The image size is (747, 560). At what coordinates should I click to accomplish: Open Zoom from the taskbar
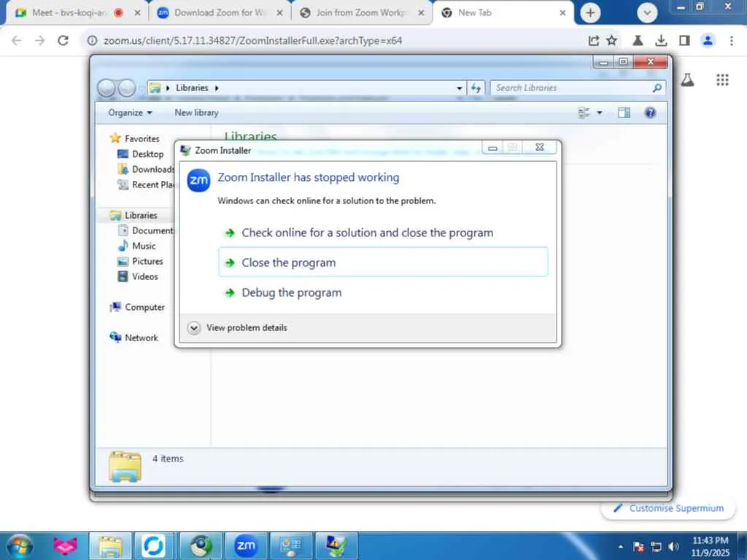coord(246,545)
